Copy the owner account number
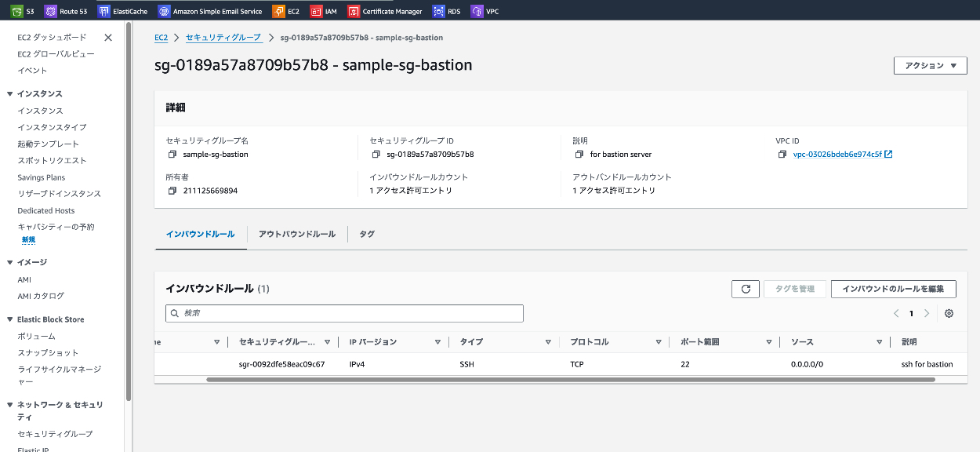980x452 pixels. pos(172,191)
